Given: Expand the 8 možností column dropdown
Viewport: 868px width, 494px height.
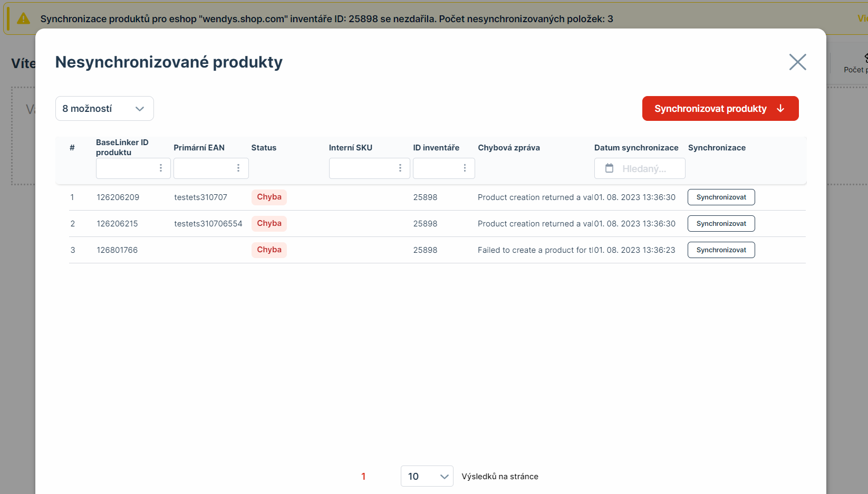Looking at the screenshot, I should pos(104,109).
